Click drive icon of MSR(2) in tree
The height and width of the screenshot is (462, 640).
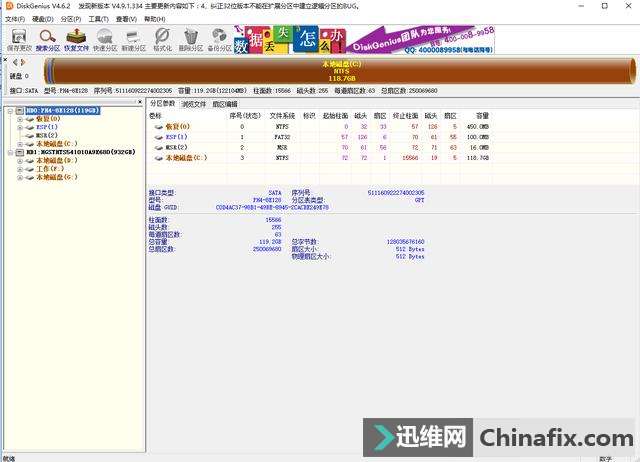tap(29, 135)
